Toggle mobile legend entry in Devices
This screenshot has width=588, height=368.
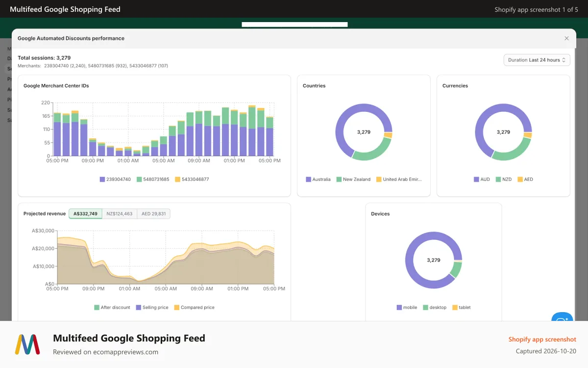click(x=407, y=308)
